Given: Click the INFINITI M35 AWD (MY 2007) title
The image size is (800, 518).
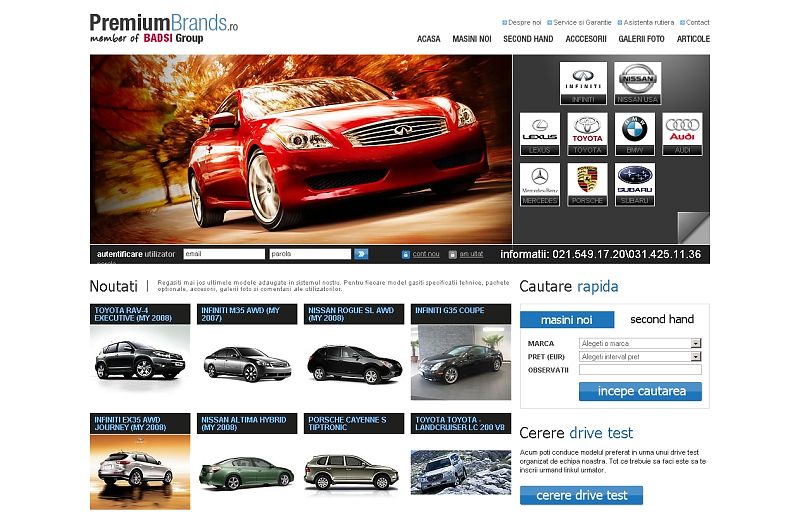Looking at the screenshot, I should pyautogui.click(x=247, y=314).
